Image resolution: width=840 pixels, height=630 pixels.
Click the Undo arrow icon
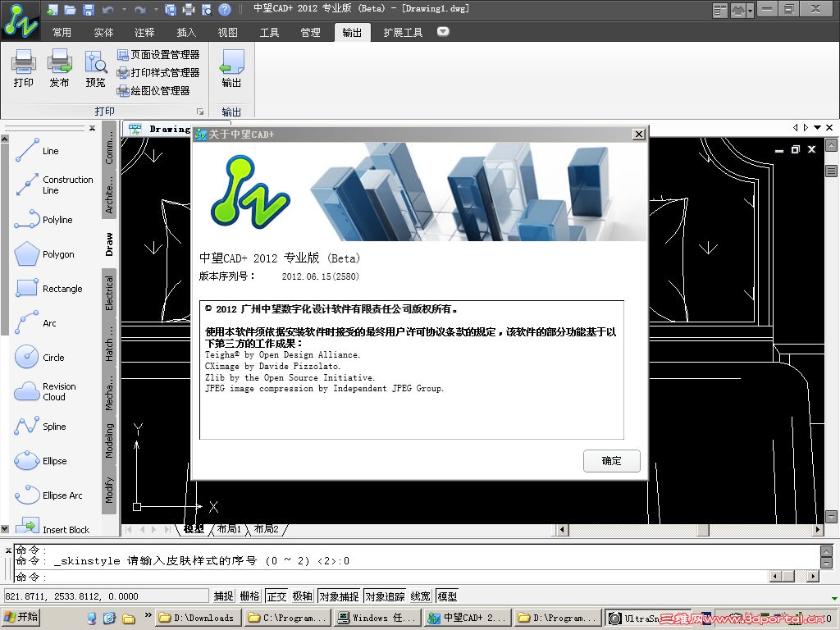pos(107,9)
